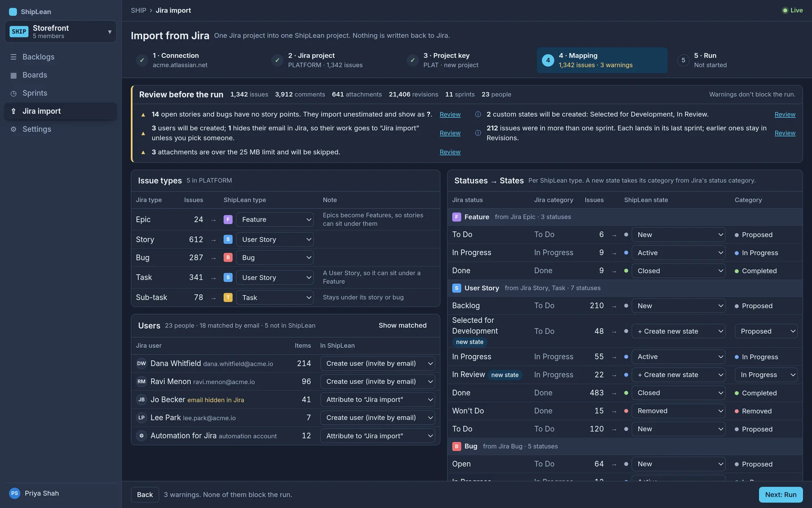Click the Automation for Jira account icon
Screen dimensions: 812x508
(x=141, y=436)
